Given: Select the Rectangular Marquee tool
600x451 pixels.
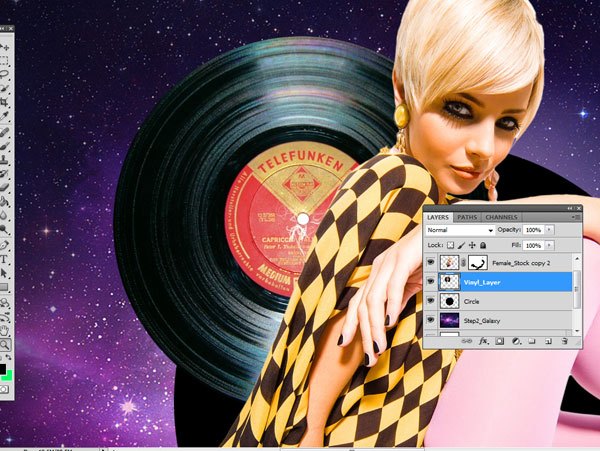Looking at the screenshot, I should pyautogui.click(x=5, y=60).
